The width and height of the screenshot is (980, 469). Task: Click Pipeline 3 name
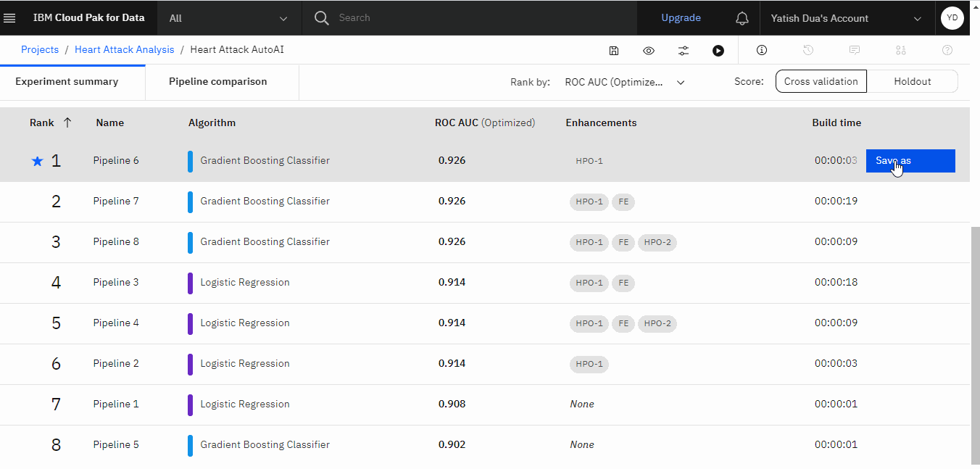click(116, 283)
